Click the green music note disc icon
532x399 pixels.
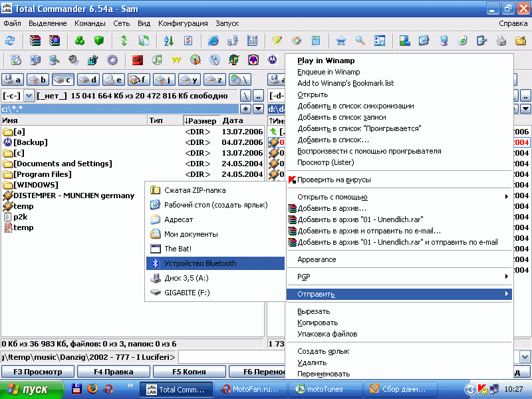[157, 61]
